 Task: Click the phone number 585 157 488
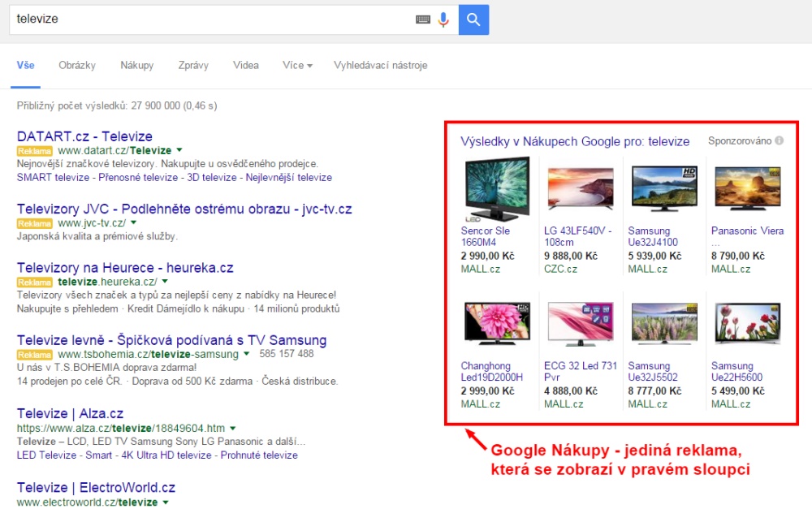(x=287, y=354)
